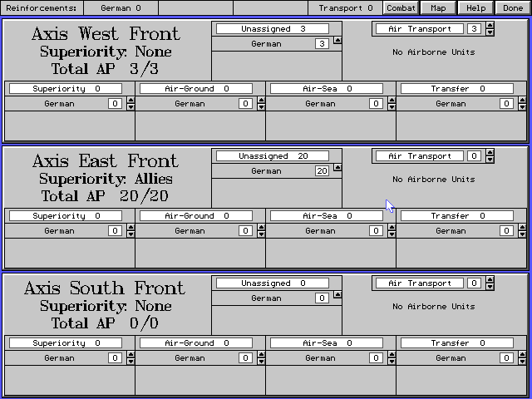The width and height of the screenshot is (532, 399).
Task: Lower East Front Superiority German value
Action: coord(131,234)
